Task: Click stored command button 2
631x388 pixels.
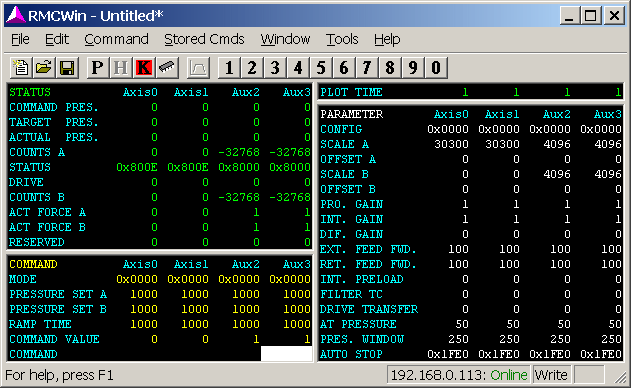Action: point(252,67)
